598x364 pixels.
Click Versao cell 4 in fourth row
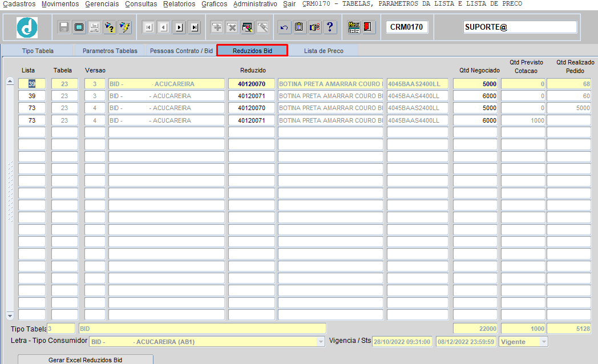coord(95,120)
